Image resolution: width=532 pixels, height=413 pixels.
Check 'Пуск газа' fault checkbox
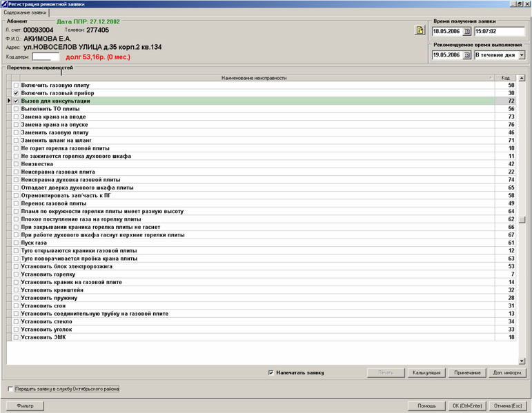17,243
